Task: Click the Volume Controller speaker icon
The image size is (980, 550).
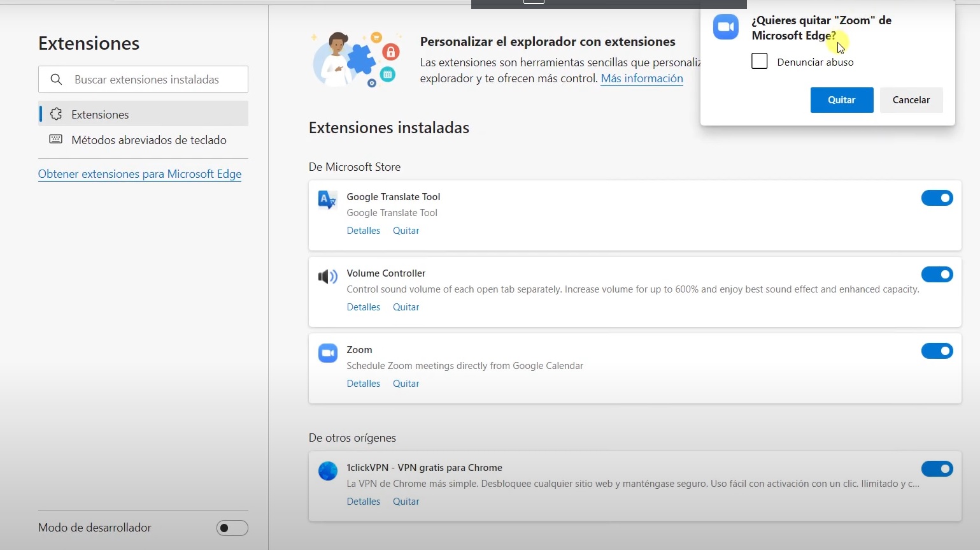Action: tap(327, 277)
